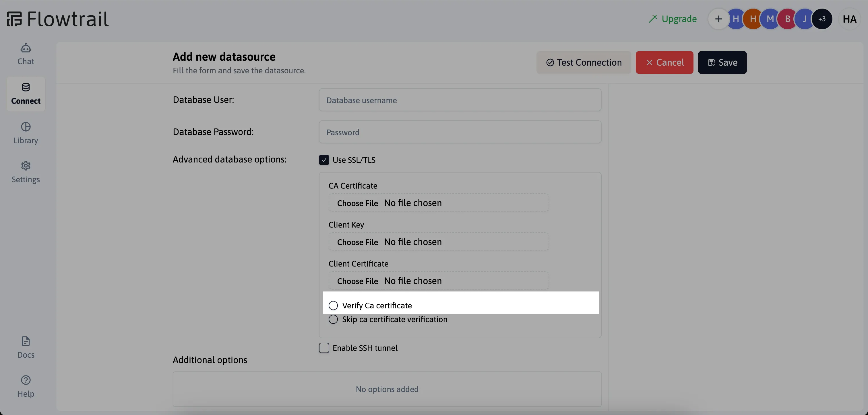Click the Password input field
The width and height of the screenshot is (868, 415).
click(x=460, y=132)
